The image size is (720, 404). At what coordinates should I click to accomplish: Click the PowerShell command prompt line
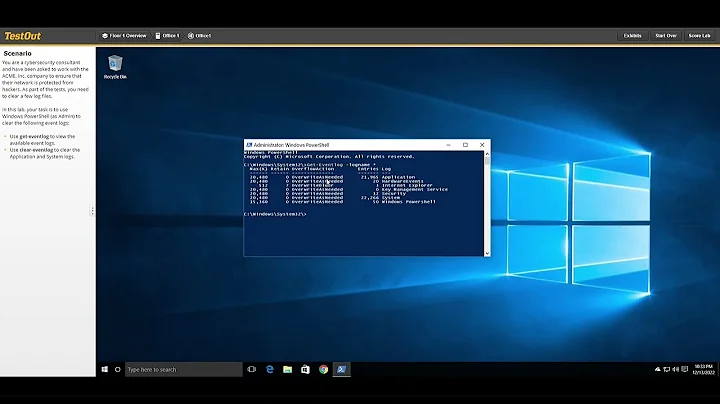pyautogui.click(x=276, y=214)
